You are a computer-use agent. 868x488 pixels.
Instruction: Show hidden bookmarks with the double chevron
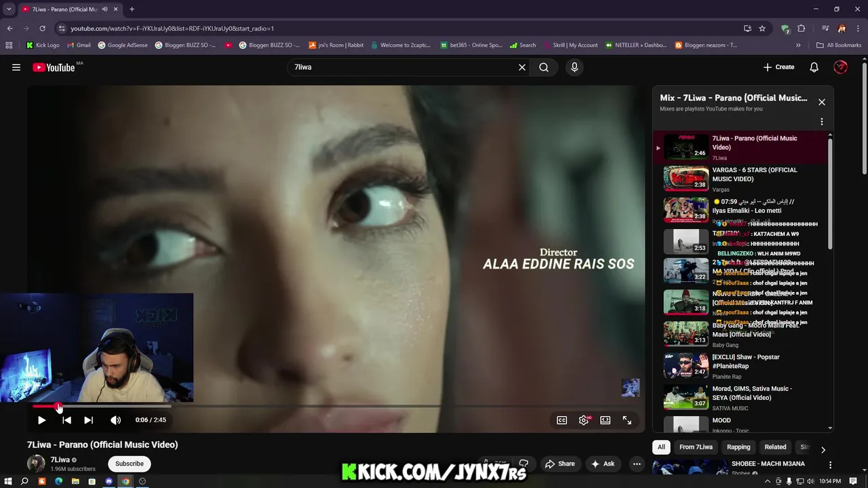(x=798, y=45)
